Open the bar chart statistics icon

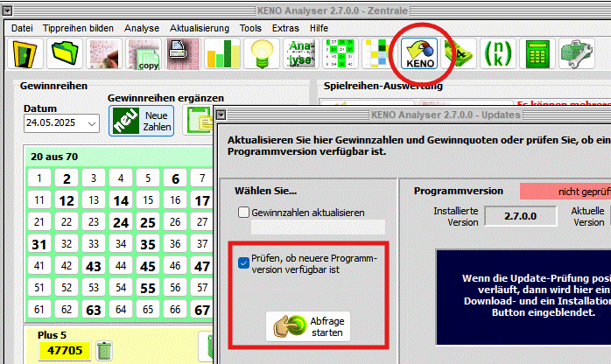(222, 53)
